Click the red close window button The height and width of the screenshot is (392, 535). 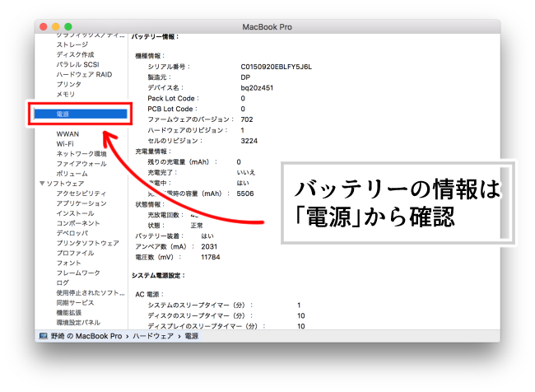coord(44,26)
